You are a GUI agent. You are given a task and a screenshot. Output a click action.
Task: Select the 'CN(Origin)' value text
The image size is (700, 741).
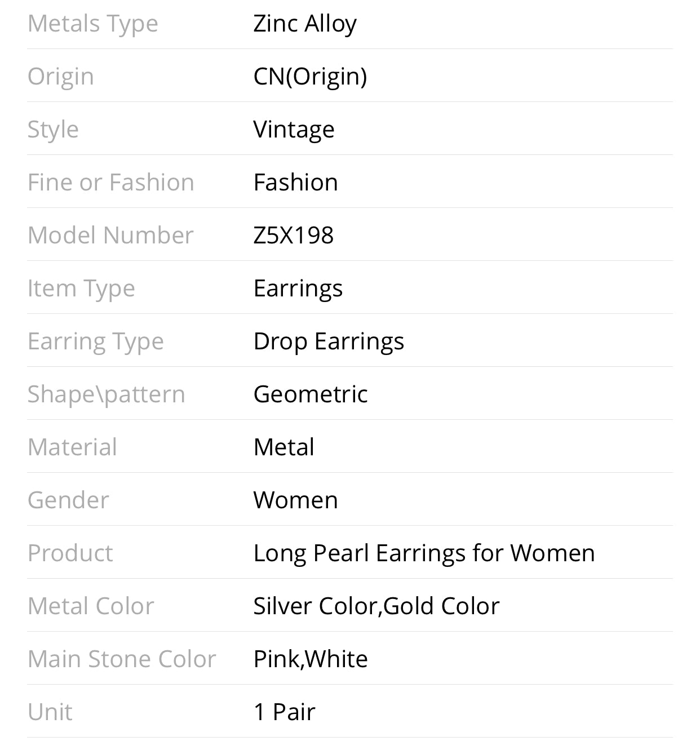coord(310,77)
